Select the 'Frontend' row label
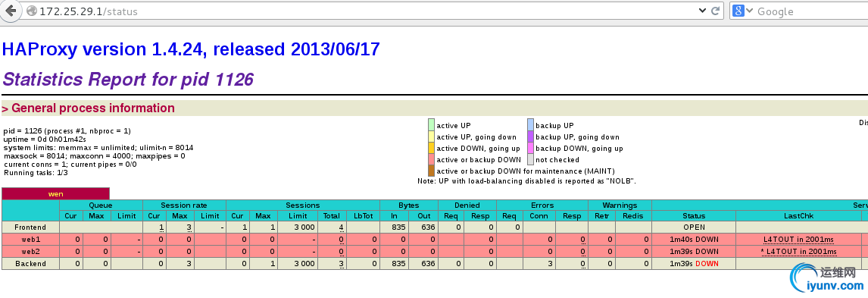 pyautogui.click(x=30, y=227)
